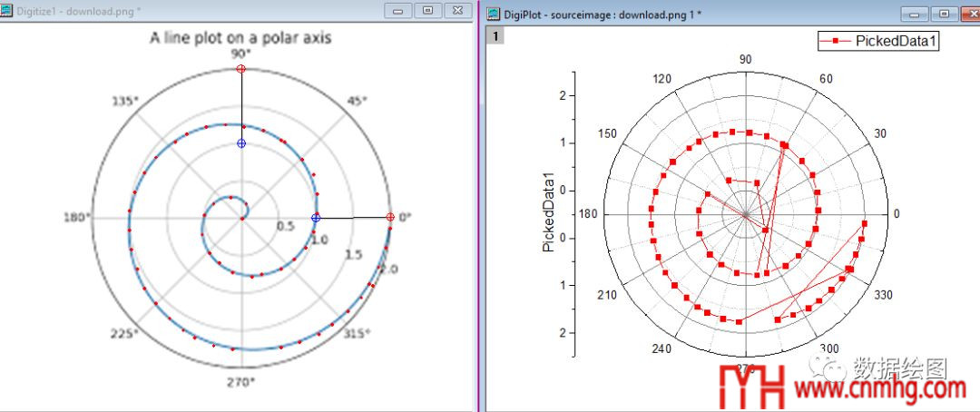This screenshot has height=412, width=980.
Task: Select the layer 1 icon in DigiPlot
Action: 495,35
